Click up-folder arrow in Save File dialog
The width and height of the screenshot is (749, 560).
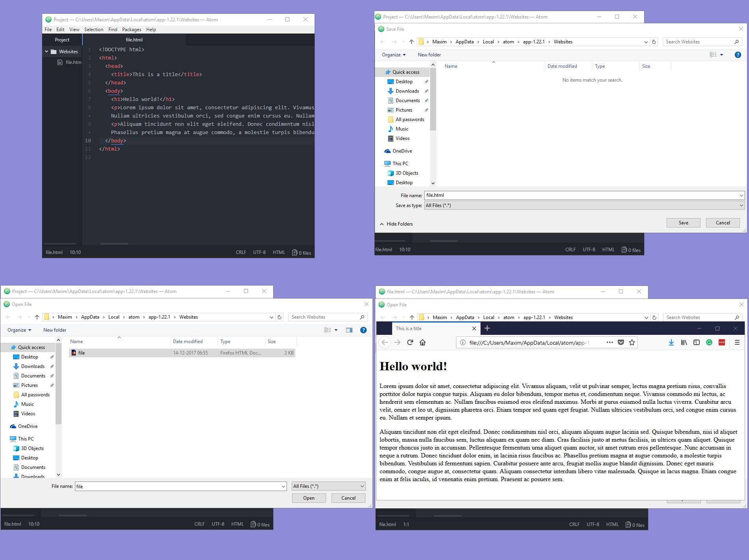[x=412, y=42]
